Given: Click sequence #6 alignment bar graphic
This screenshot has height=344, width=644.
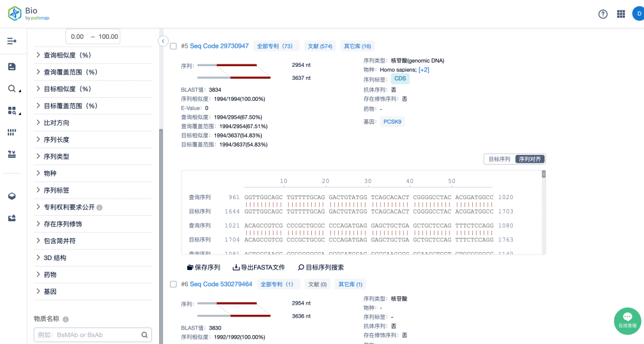Looking at the screenshot, I should (234, 309).
